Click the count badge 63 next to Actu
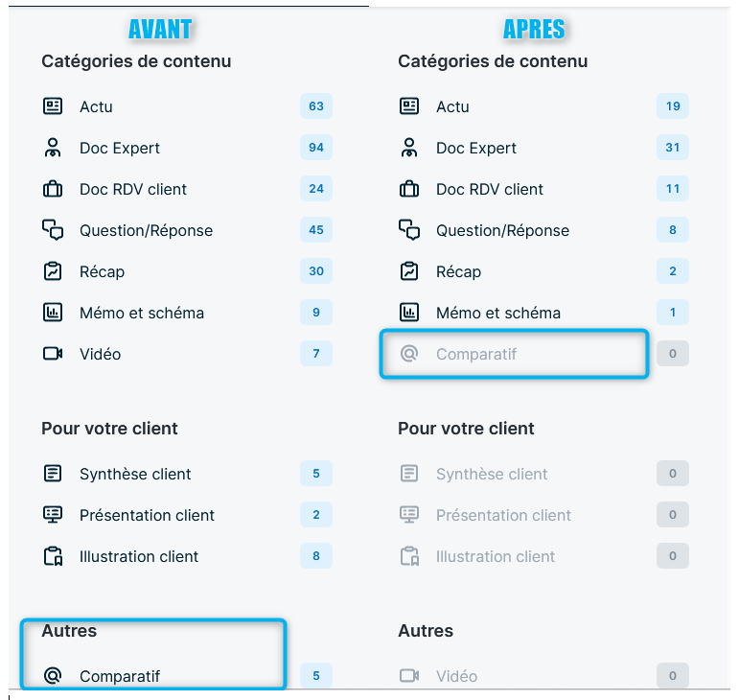Image resolution: width=739 pixels, height=700 pixels. [316, 106]
